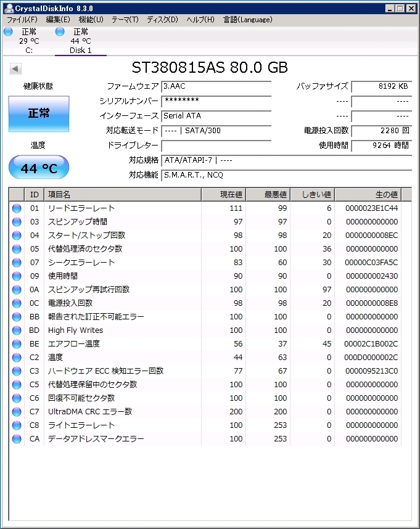Click status orb for 報告された訂正不可能エラー row
420x529 pixels.
tap(17, 317)
